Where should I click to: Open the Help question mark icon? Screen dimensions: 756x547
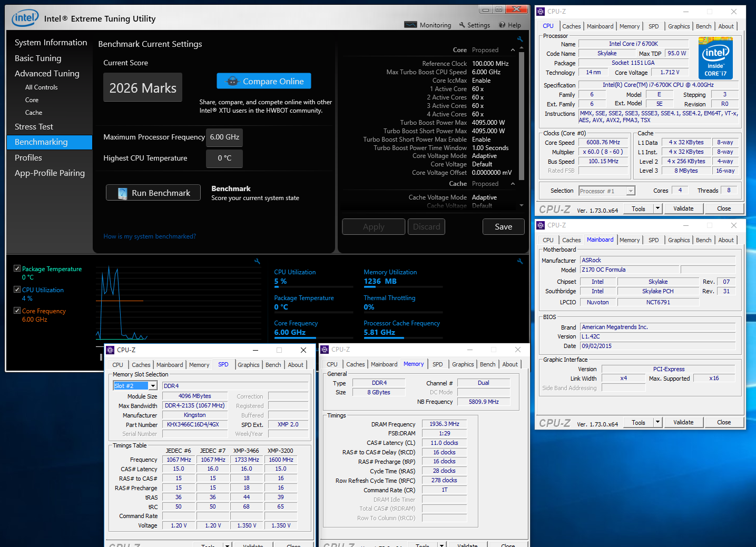coord(502,25)
